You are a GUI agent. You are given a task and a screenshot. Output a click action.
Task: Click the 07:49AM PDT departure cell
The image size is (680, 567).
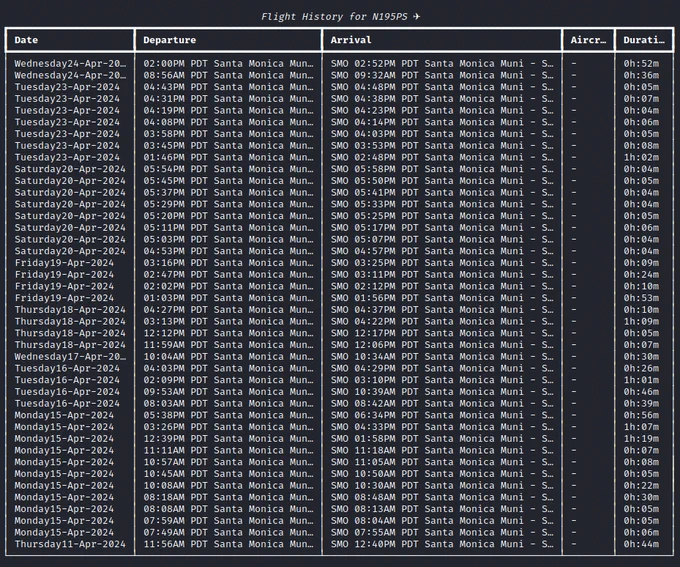tap(228, 532)
